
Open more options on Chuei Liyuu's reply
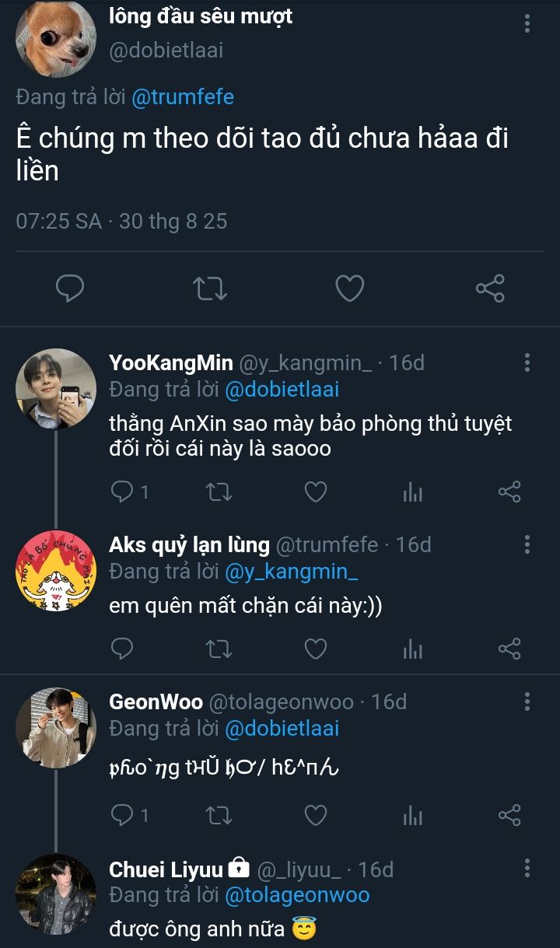point(527,869)
